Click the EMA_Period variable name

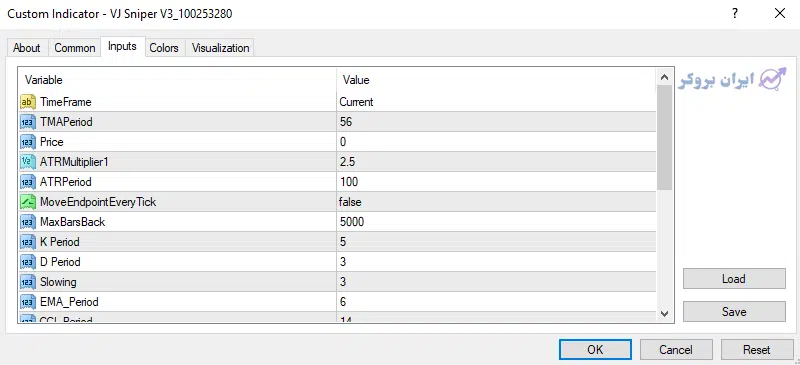click(69, 302)
